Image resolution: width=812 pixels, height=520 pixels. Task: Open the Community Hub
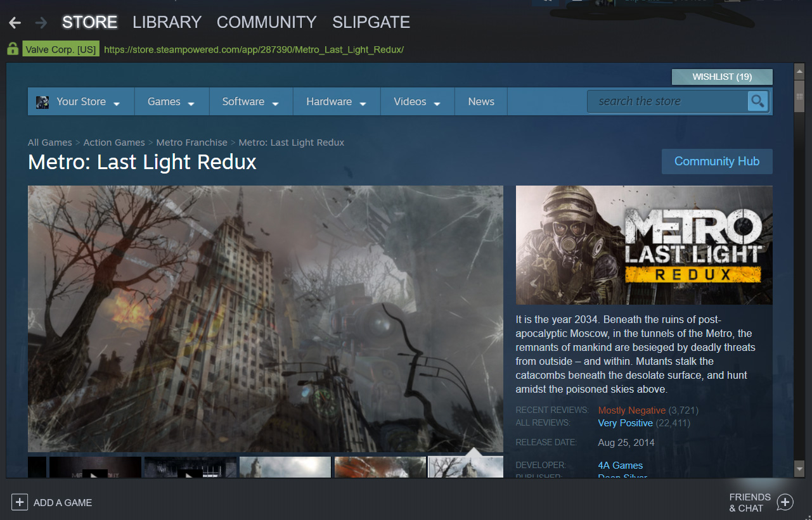click(x=717, y=162)
